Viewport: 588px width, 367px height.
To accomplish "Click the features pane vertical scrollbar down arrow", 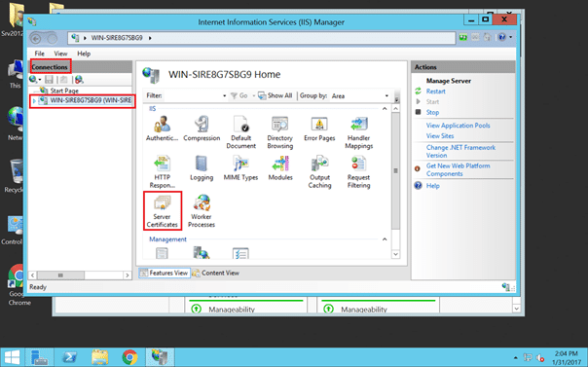I will (x=395, y=254).
